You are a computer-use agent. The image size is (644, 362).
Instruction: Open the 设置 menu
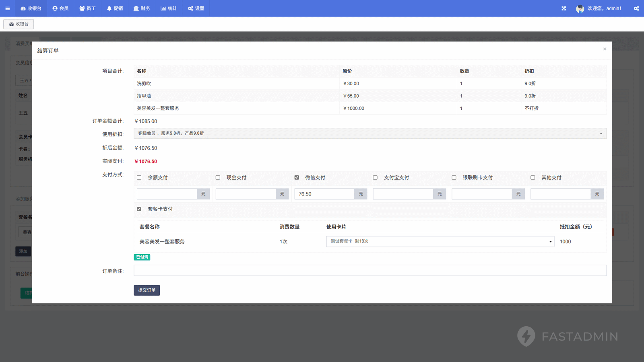(196, 8)
